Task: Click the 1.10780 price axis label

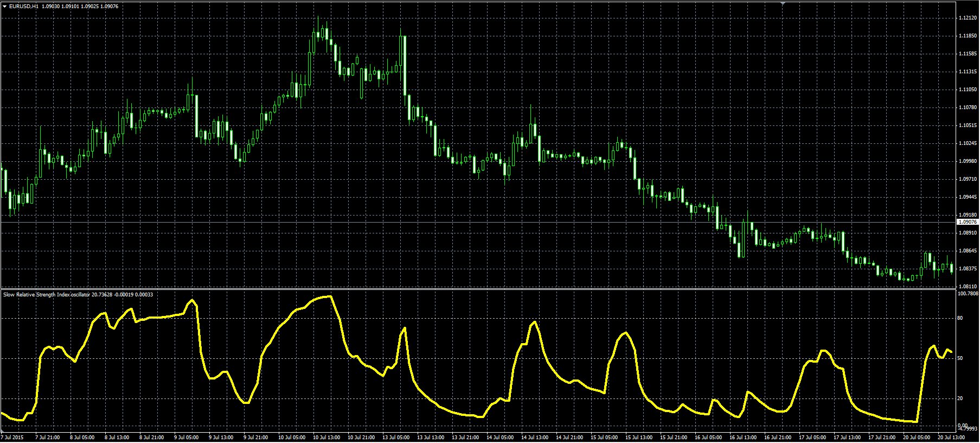Action: pos(968,107)
